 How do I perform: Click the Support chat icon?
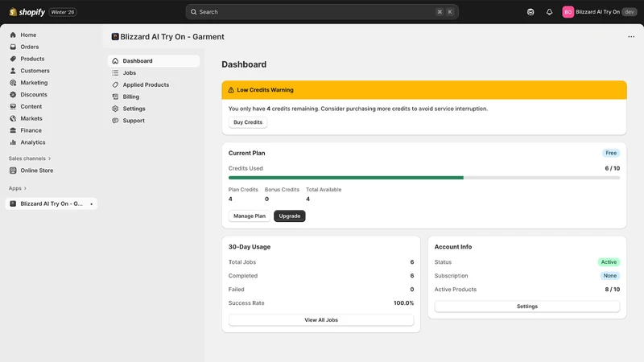tap(115, 120)
